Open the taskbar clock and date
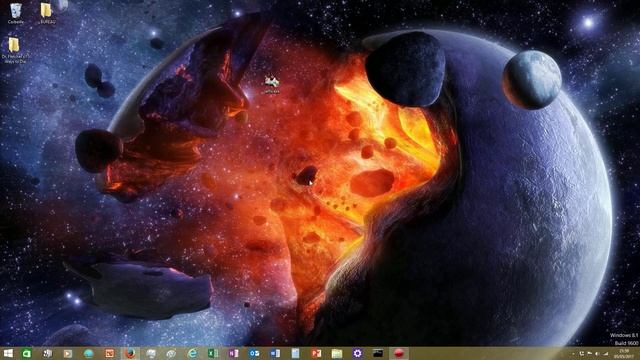The height and width of the screenshot is (360, 640). (x=624, y=353)
